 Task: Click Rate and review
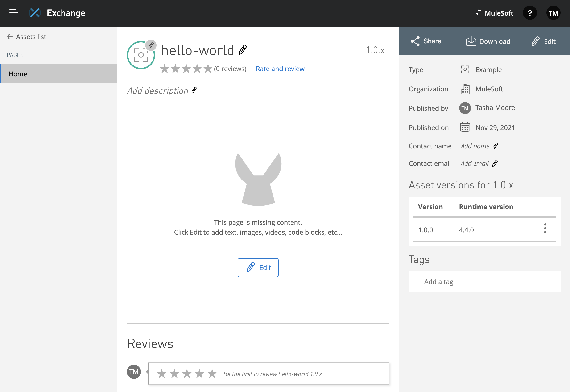click(x=280, y=69)
